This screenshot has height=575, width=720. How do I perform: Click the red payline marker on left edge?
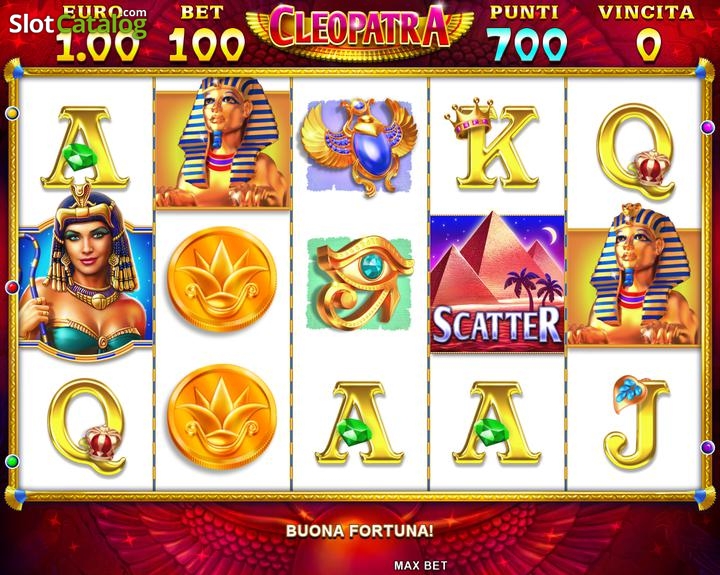tap(12, 288)
